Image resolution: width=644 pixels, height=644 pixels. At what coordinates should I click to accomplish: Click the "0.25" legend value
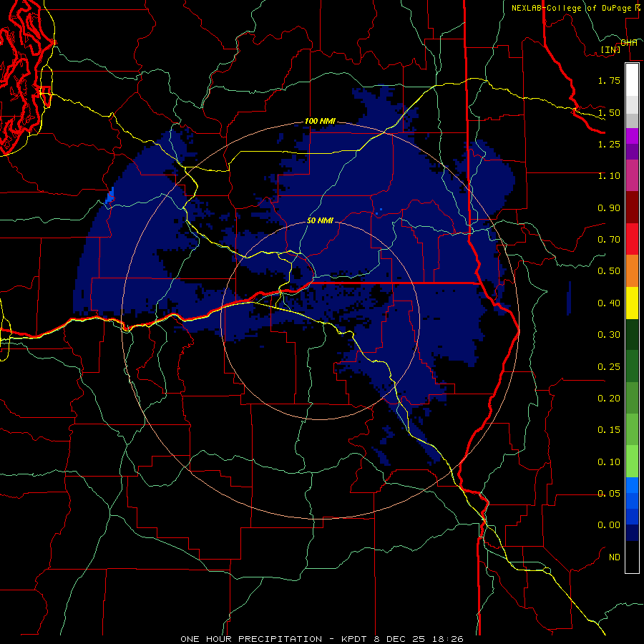[x=609, y=367]
